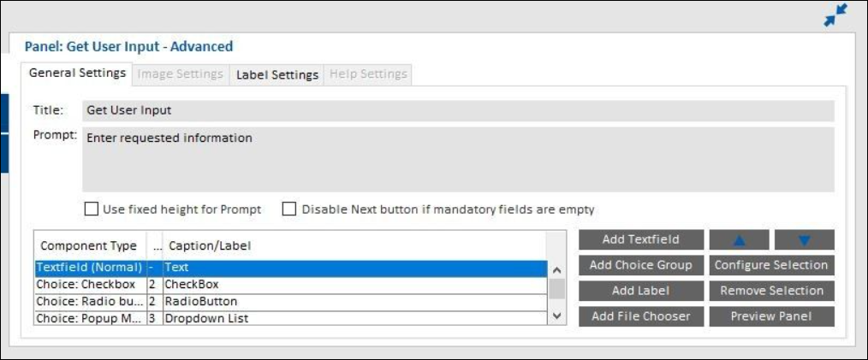Open Configure Selection
The image size is (868, 360).
click(x=770, y=265)
